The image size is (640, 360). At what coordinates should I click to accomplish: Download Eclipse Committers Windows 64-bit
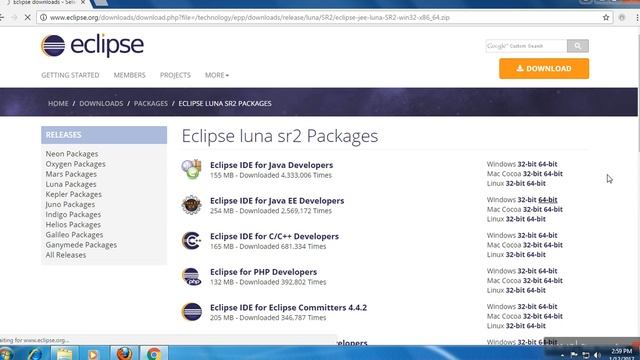point(548,307)
